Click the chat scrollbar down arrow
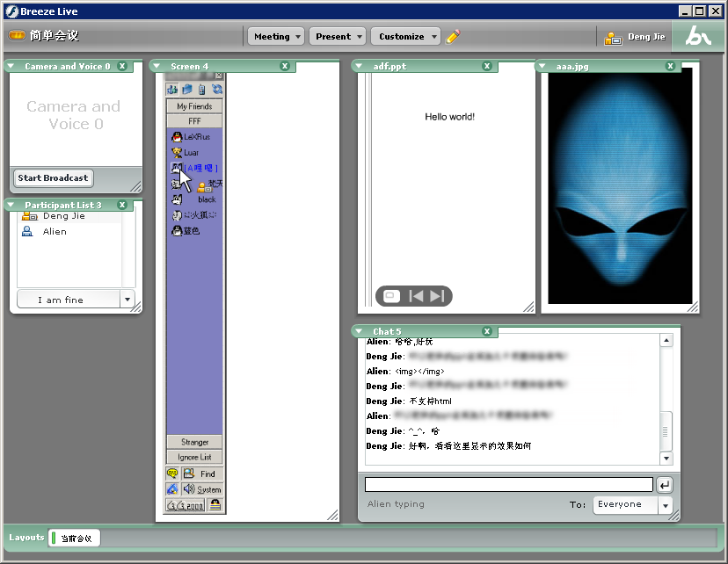 [x=666, y=459]
